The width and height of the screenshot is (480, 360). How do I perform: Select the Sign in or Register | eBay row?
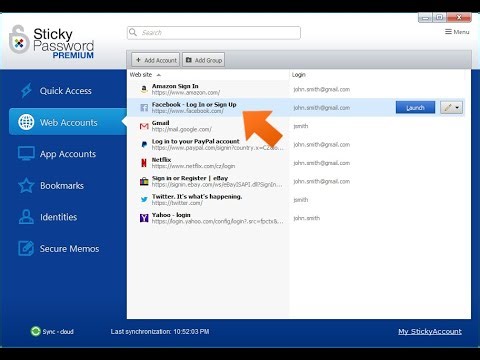click(297, 181)
